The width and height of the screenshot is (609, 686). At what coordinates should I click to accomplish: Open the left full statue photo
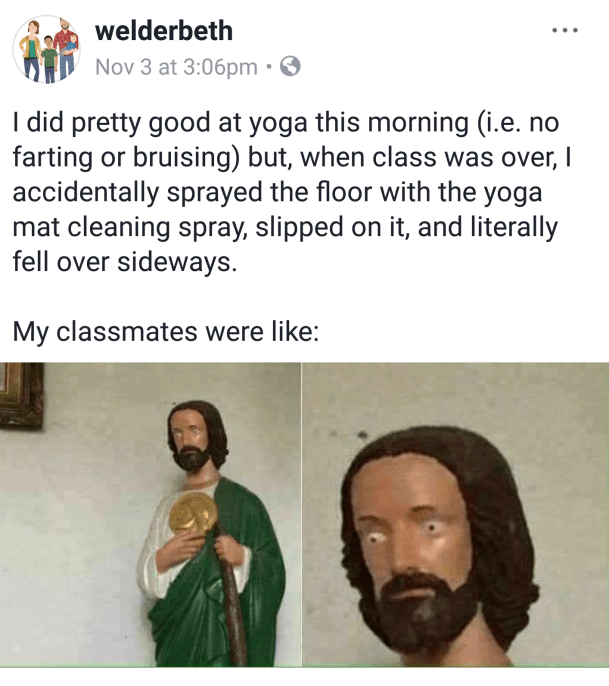tap(150, 515)
